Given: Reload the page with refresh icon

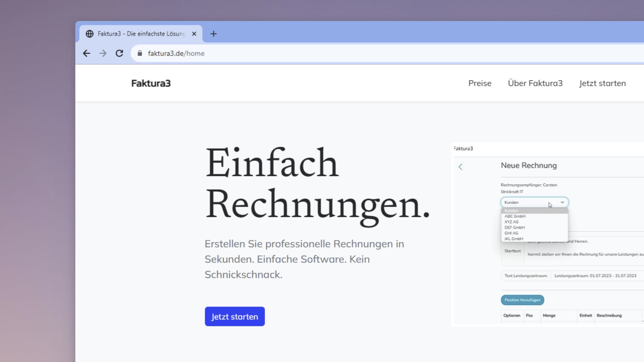Looking at the screenshot, I should pyautogui.click(x=119, y=53).
